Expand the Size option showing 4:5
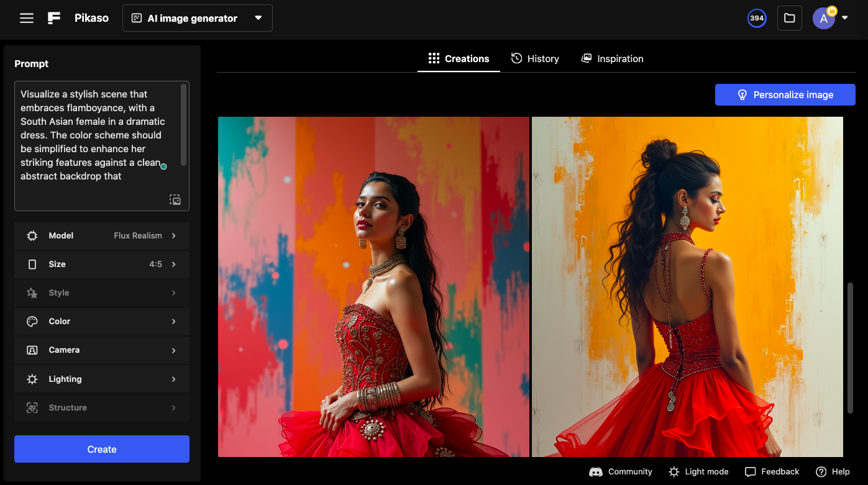The image size is (868, 485). (102, 264)
